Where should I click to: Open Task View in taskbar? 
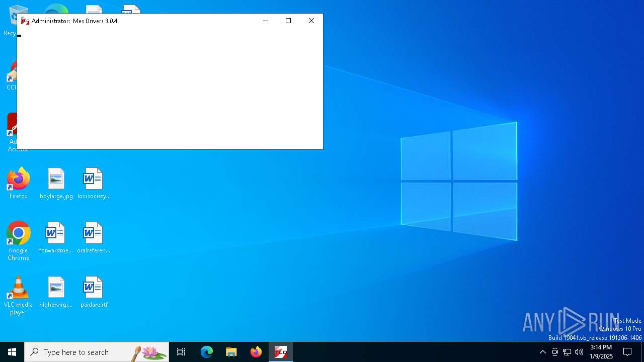pos(181,352)
